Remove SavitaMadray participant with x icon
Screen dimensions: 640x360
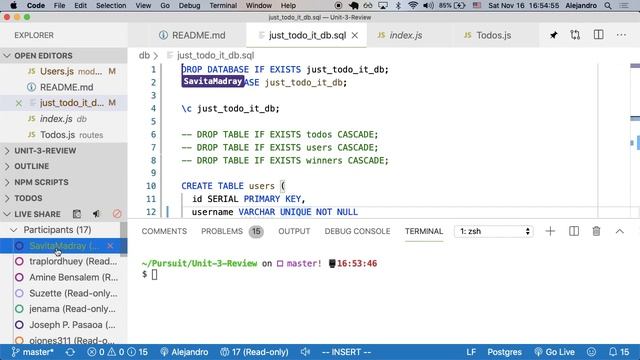point(110,246)
